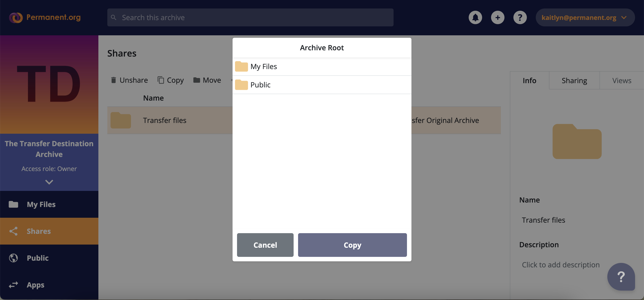The image size is (644, 300).
Task: Select the Public folder in dialog
Action: (260, 85)
